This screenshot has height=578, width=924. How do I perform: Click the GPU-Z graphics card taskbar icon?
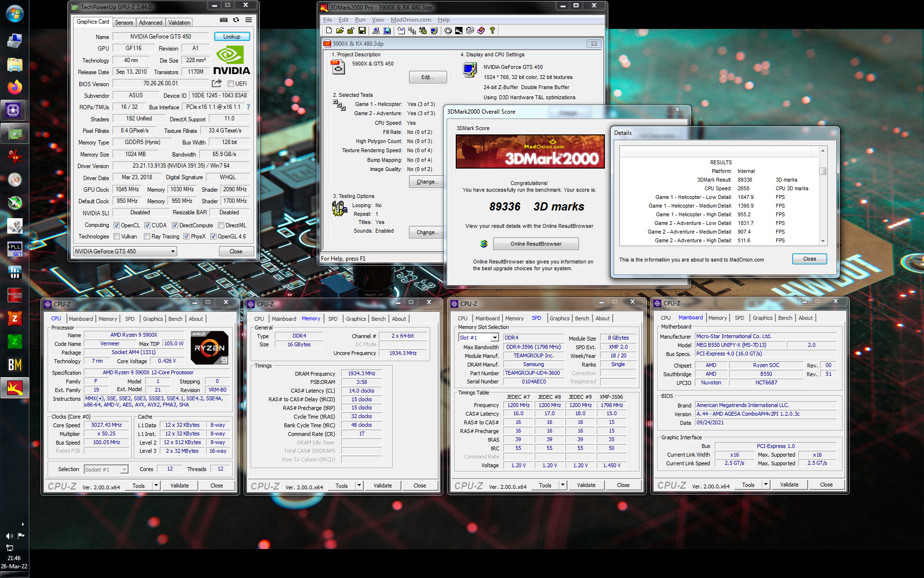pos(14,133)
